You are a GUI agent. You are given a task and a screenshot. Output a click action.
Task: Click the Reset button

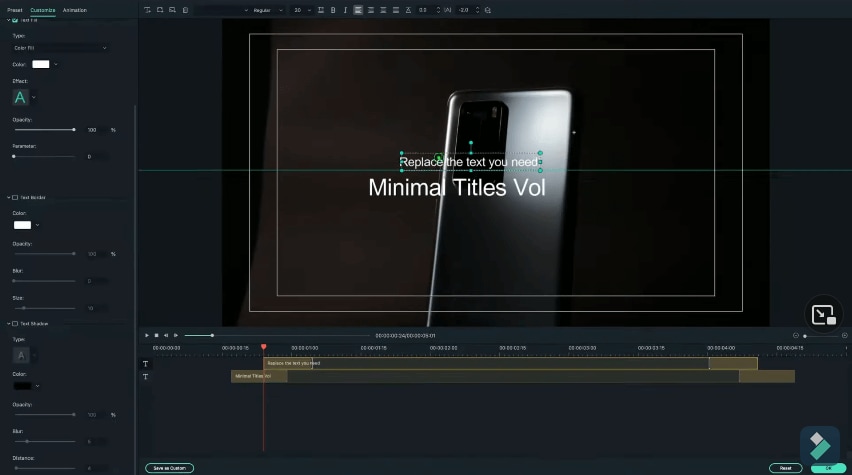[786, 468]
